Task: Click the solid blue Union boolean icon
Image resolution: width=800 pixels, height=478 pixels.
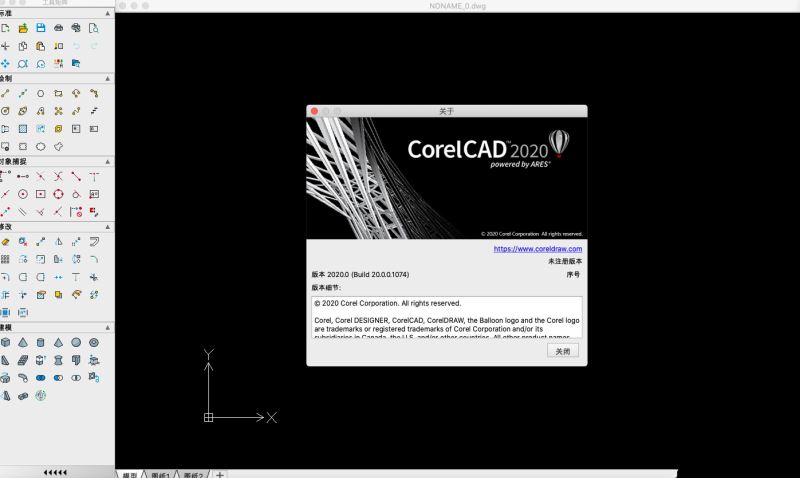Action: (x=41, y=378)
